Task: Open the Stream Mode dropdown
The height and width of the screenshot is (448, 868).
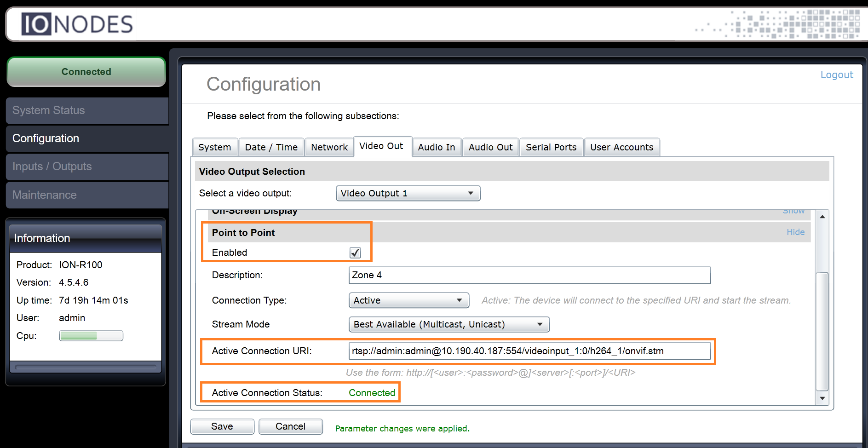Action: tap(448, 324)
